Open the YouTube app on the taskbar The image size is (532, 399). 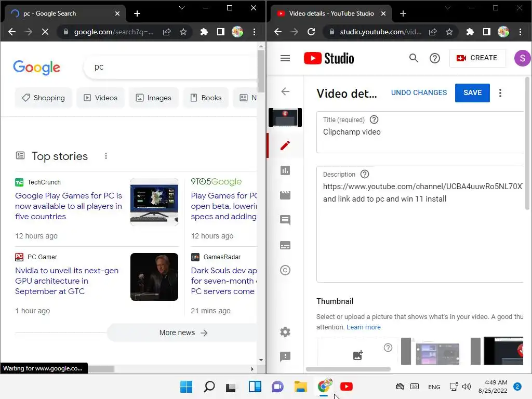click(x=347, y=387)
